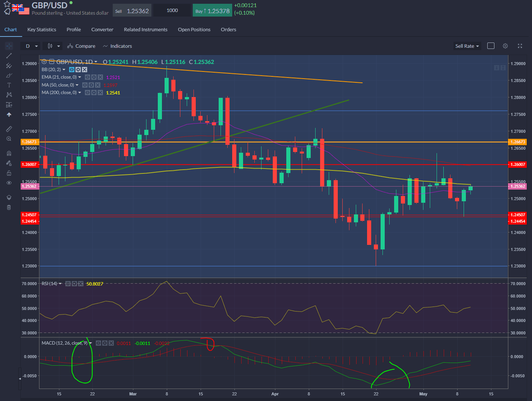Open the Indicators menu
Image resolution: width=532 pixels, height=401 pixels.
click(117, 46)
